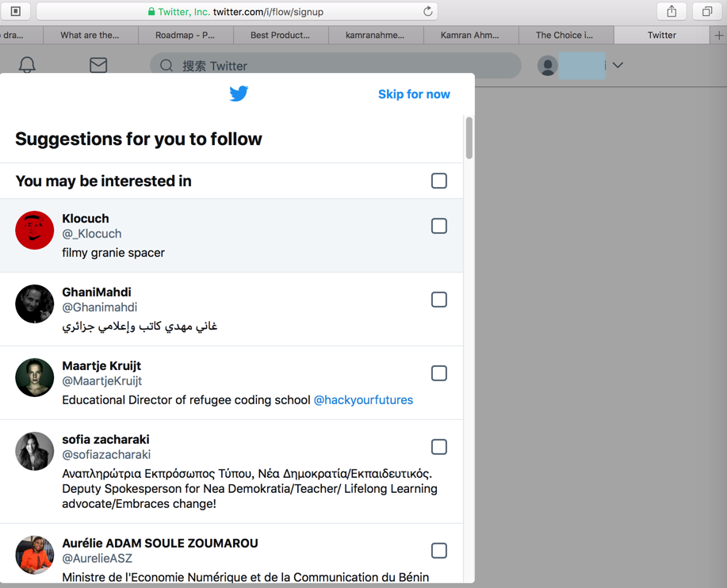The image size is (727, 588).
Task: Select the Twitter browser tab
Action: (662, 35)
